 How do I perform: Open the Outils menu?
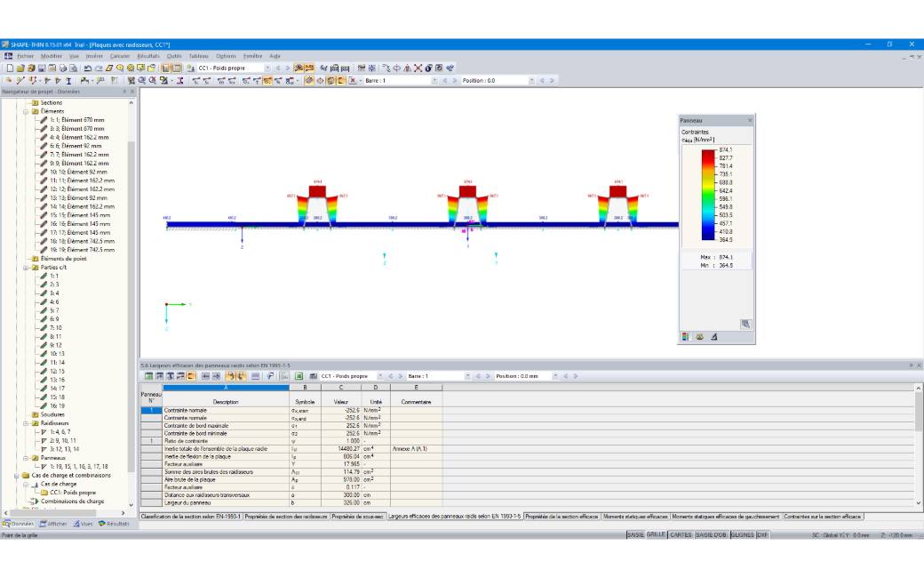[x=174, y=56]
